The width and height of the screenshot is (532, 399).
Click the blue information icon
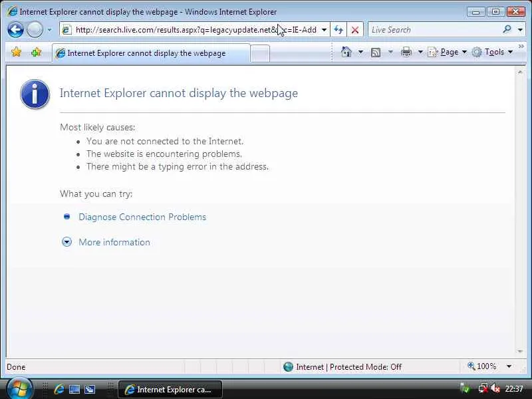click(x=35, y=94)
